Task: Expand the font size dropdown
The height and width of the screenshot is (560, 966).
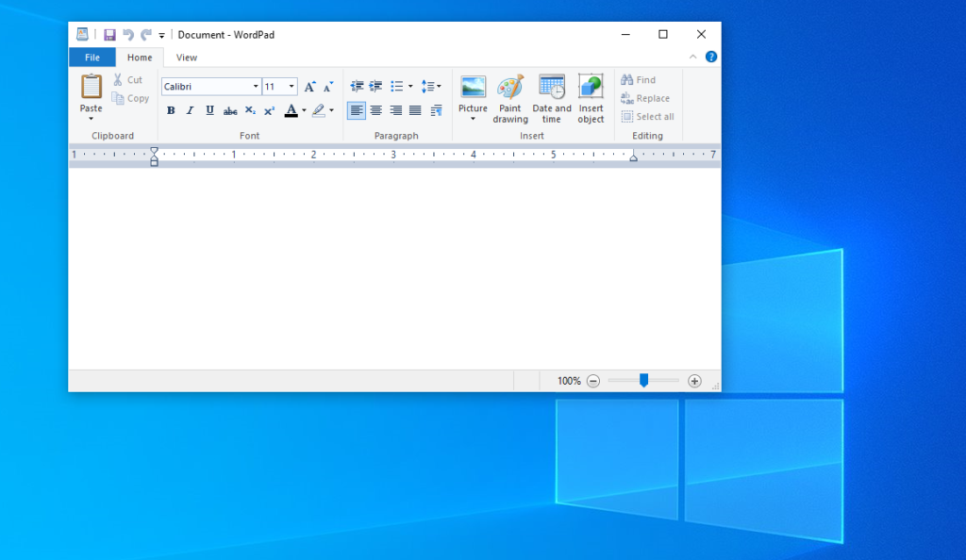Action: 291,87
